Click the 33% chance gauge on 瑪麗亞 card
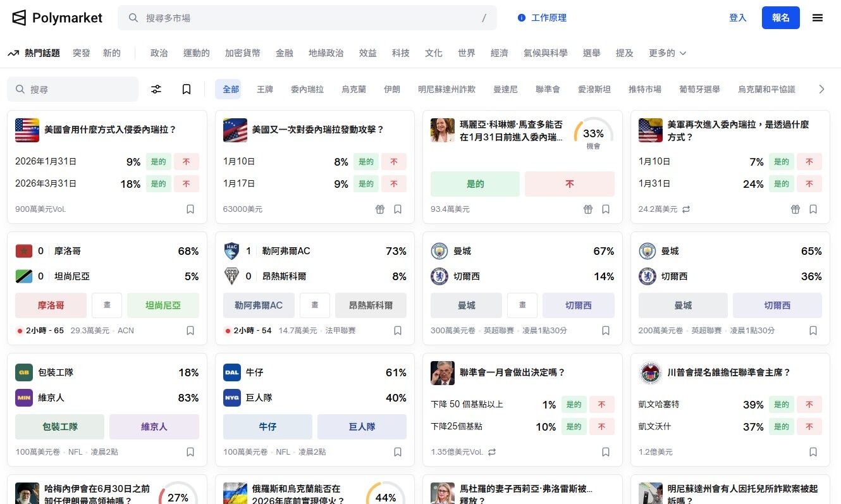Image resolution: width=841 pixels, height=504 pixels. click(593, 133)
